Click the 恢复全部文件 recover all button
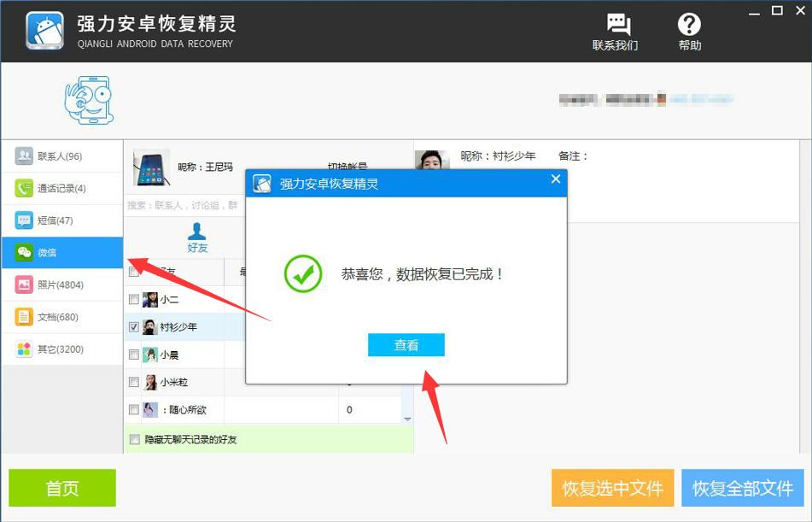 click(743, 488)
